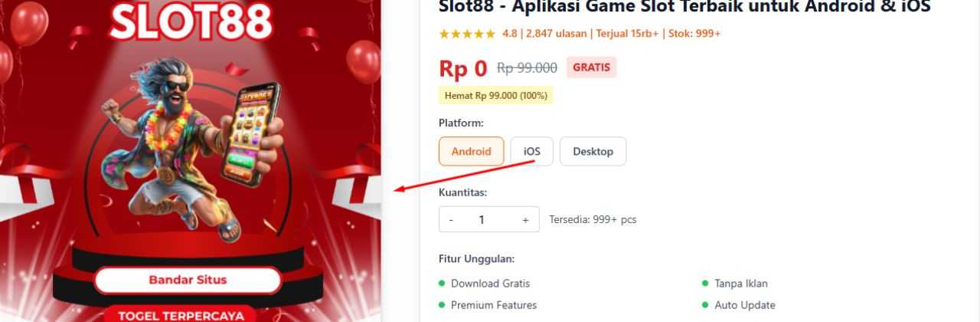Click the crossed-out Rp 99.000 price
The height and width of the screenshot is (322, 980).
[527, 68]
